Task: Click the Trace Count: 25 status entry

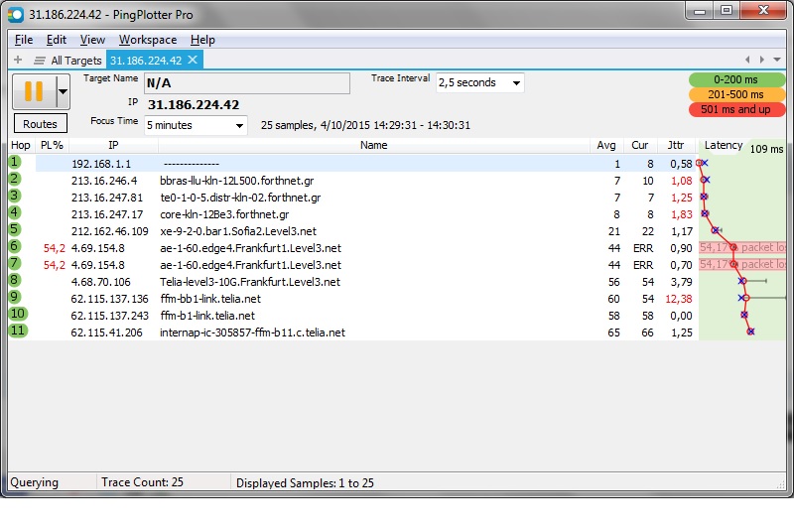Action: click(142, 482)
